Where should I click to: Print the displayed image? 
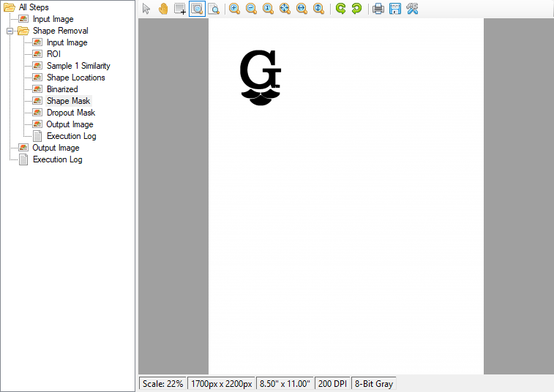pos(378,9)
